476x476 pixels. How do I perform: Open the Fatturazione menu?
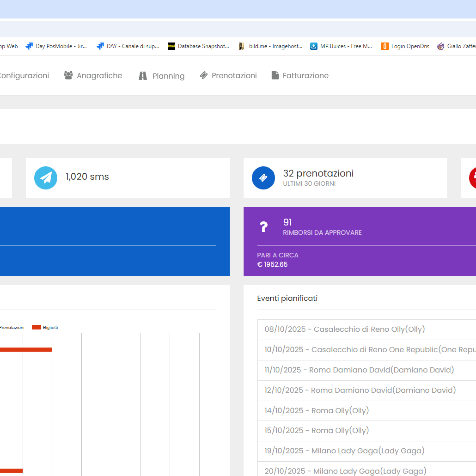click(305, 75)
